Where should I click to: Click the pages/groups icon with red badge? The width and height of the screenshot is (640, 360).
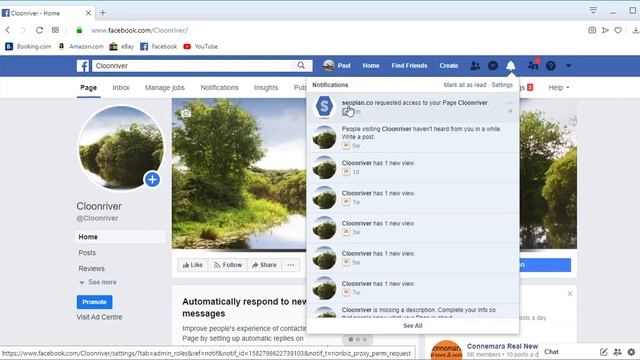click(533, 65)
